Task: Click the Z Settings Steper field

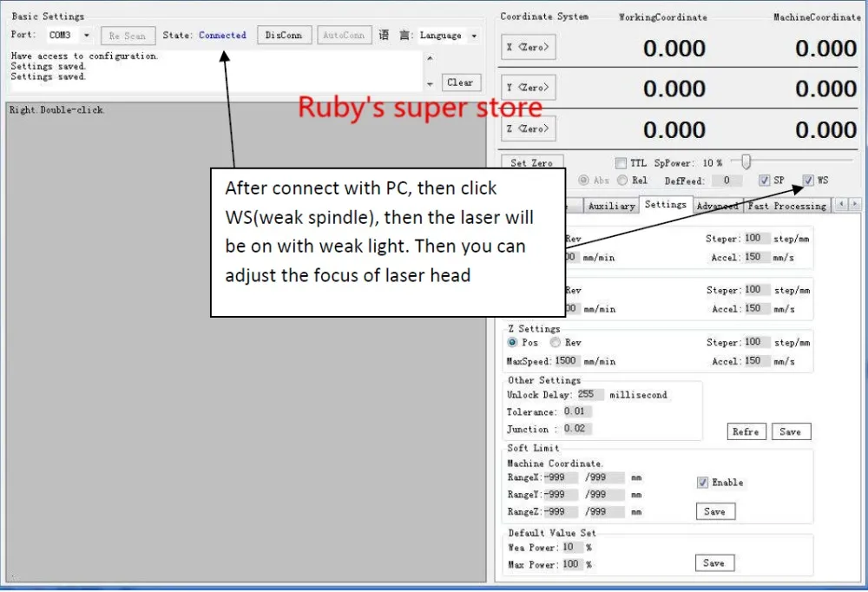Action: (757, 342)
